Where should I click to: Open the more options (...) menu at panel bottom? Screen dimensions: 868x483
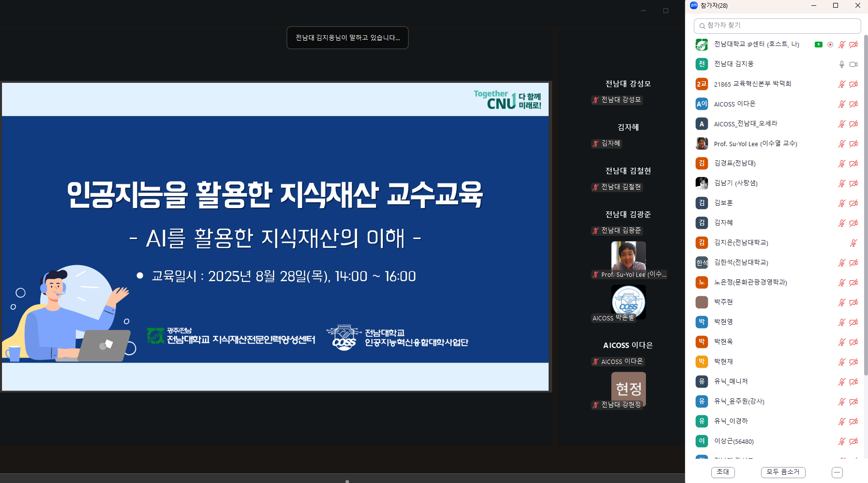coord(837,472)
